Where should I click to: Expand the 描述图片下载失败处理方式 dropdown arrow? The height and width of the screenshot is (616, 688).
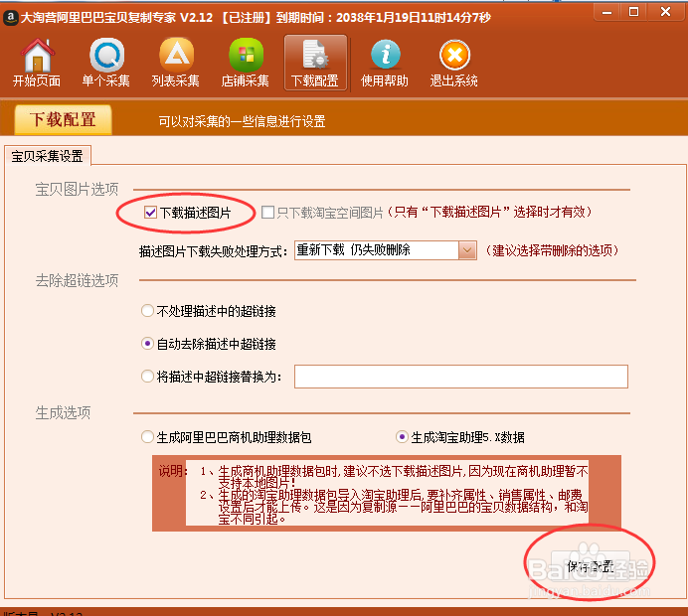coord(467,250)
